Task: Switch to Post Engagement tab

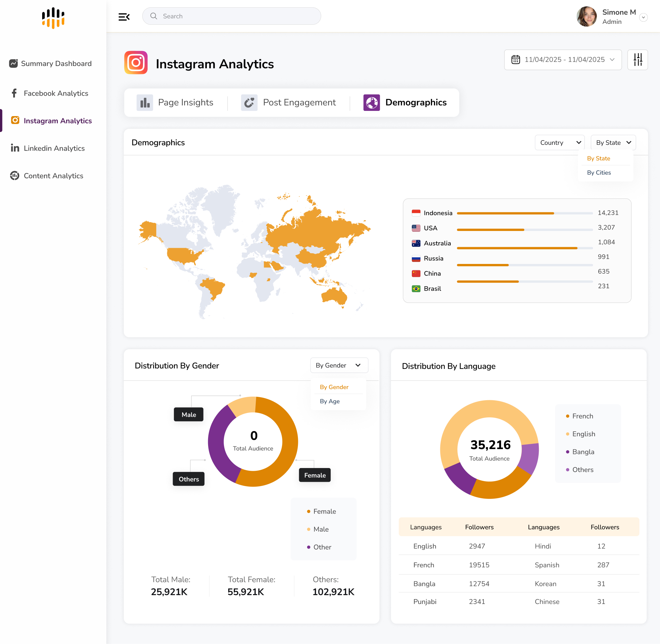Action: (x=288, y=102)
